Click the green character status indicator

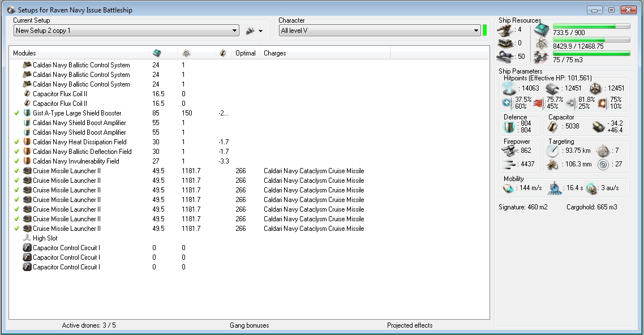point(484,31)
